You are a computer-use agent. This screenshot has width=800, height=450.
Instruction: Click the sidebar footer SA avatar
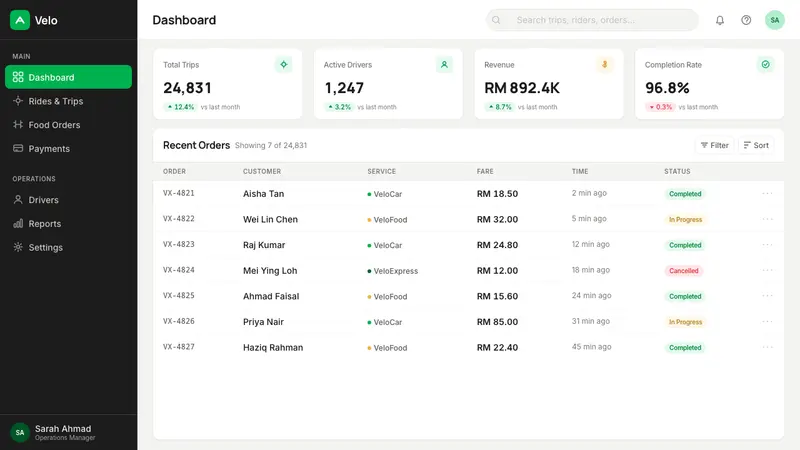click(x=20, y=432)
